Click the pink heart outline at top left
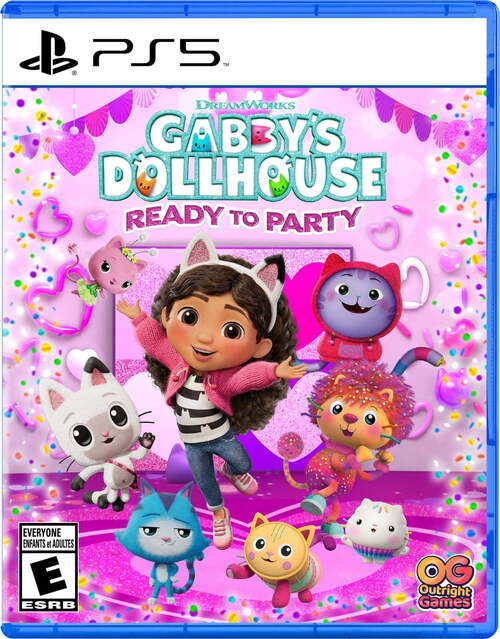The width and height of the screenshot is (500, 639). point(52,218)
